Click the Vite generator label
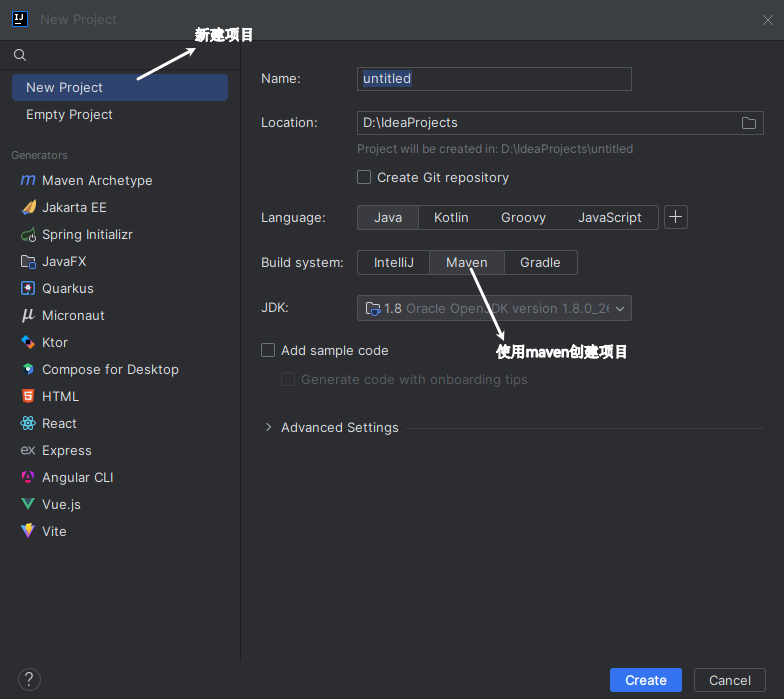This screenshot has width=784, height=699. click(54, 532)
